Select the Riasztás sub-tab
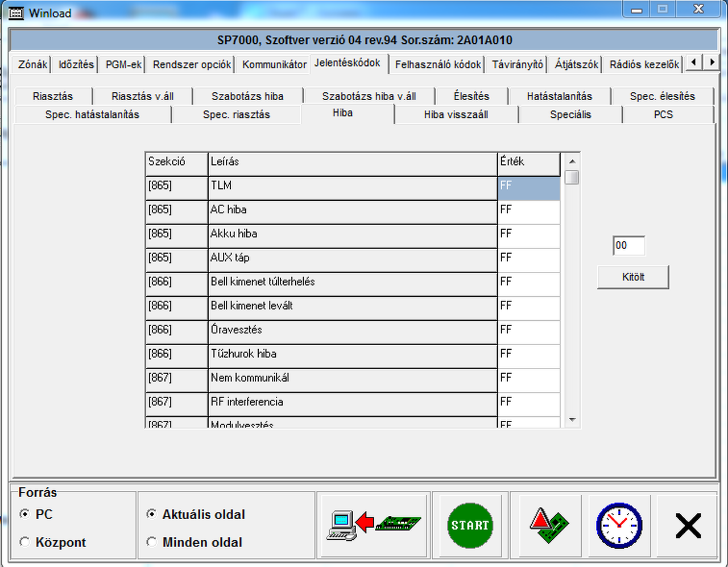Viewport: 728px width, 567px height. tap(53, 96)
